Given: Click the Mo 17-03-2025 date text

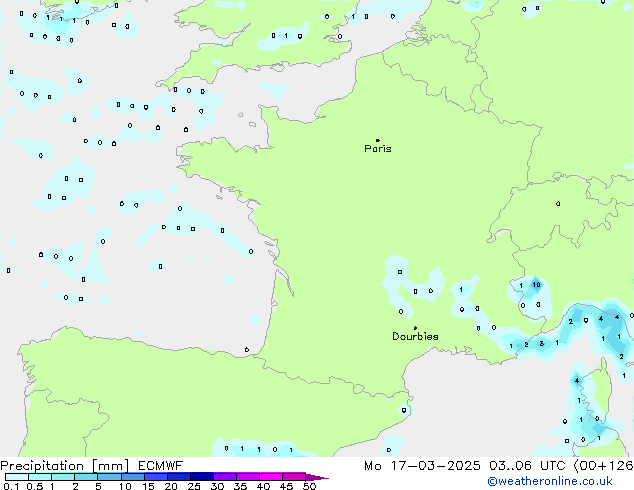Looking at the screenshot, I should (422, 466).
